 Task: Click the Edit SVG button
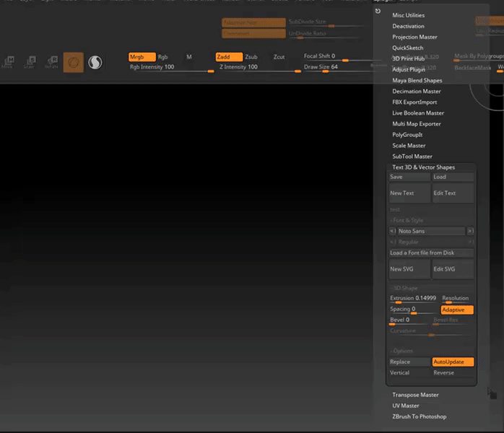tap(453, 269)
